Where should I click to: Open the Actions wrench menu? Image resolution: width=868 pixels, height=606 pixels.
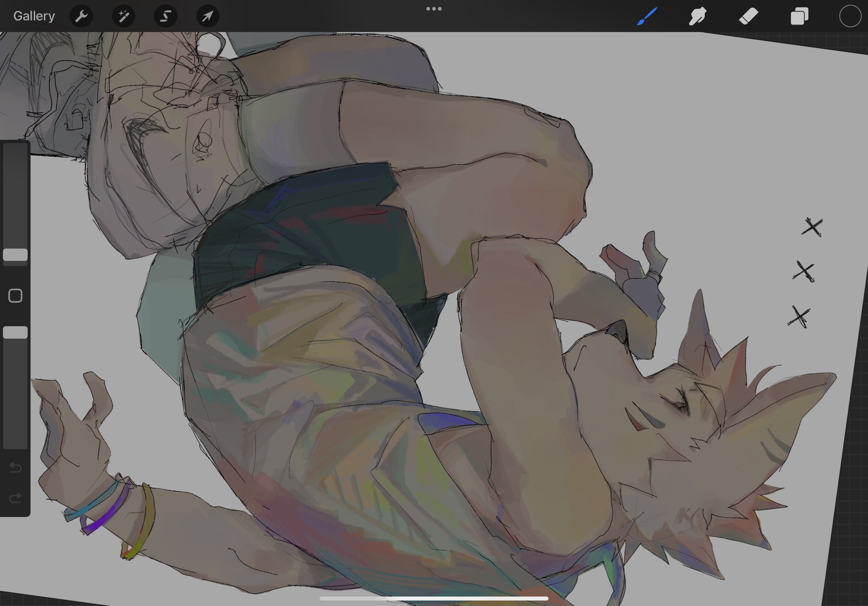(81, 16)
